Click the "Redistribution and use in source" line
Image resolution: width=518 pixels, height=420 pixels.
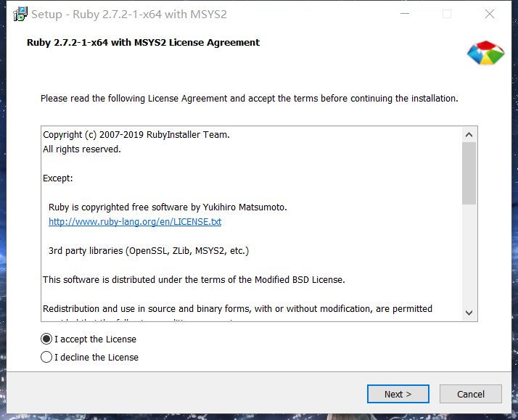click(237, 309)
